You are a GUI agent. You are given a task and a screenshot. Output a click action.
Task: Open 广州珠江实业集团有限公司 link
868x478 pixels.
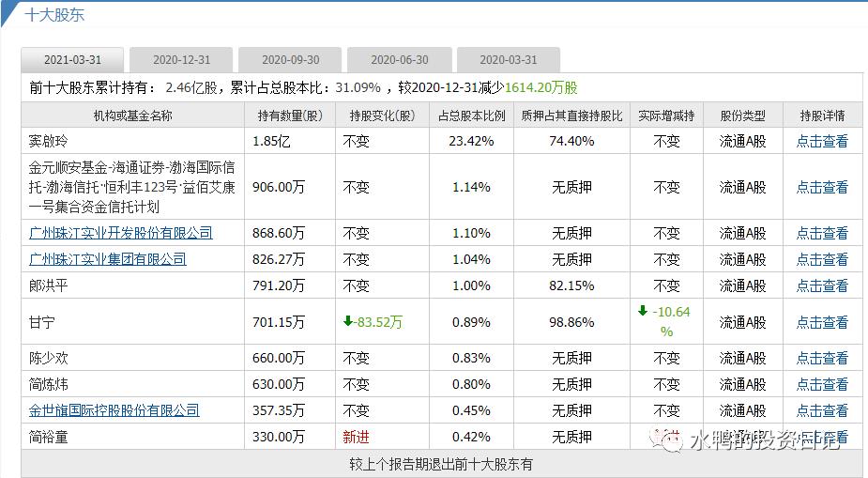[x=107, y=259]
